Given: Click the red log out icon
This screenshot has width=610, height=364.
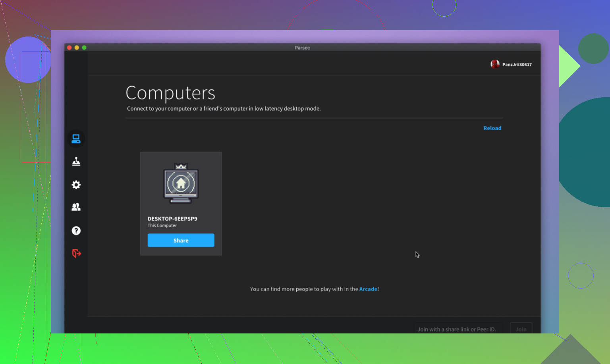Looking at the screenshot, I should [x=76, y=253].
